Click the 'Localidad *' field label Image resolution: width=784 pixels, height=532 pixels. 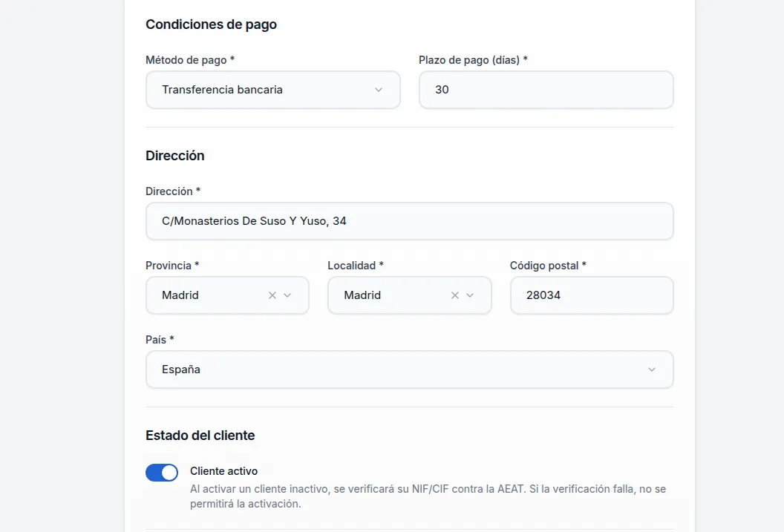coord(356,266)
